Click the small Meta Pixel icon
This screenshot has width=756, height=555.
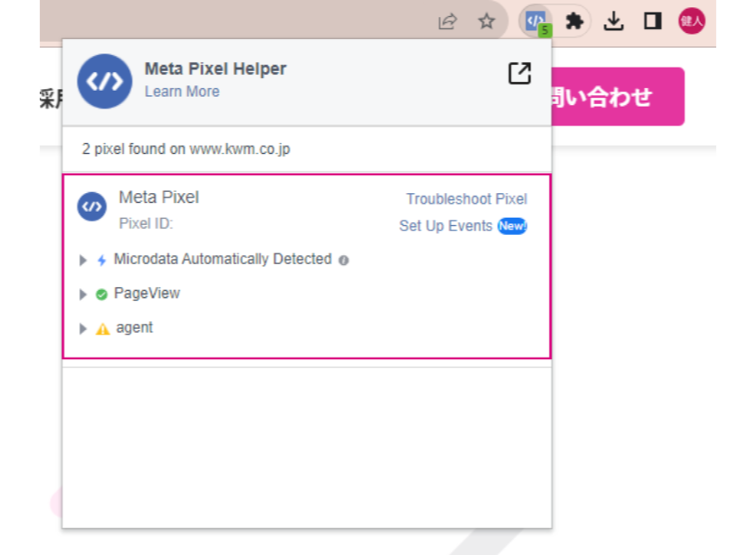92,206
